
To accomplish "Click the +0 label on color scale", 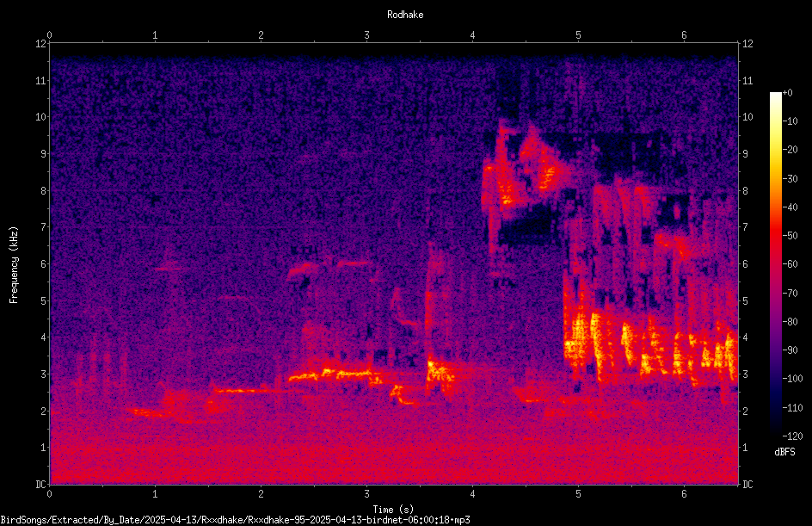I will click(x=787, y=93).
